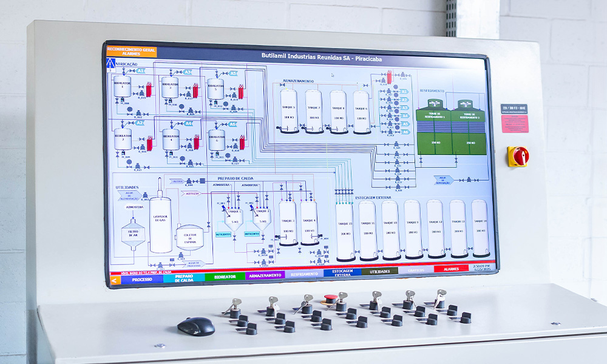Click Nutrientes box below Tanque 1

coord(223,234)
